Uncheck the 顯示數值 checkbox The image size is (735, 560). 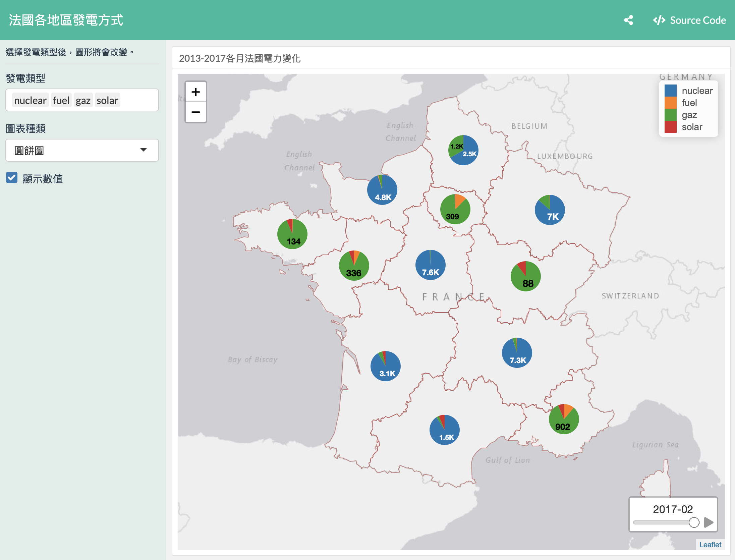click(12, 178)
